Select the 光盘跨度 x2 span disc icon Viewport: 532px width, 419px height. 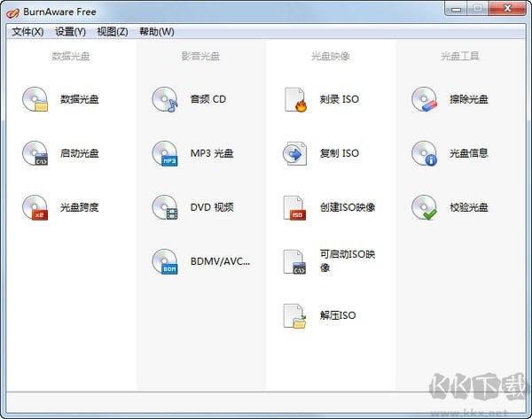click(x=35, y=207)
